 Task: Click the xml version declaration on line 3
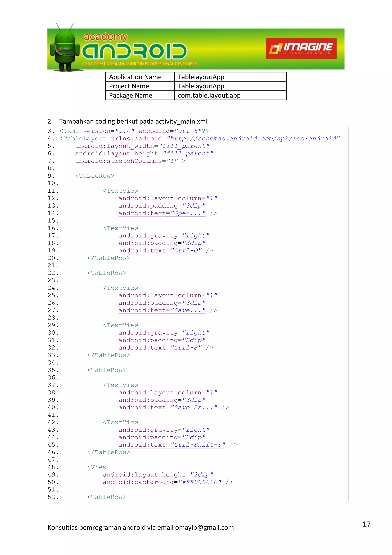point(134,131)
